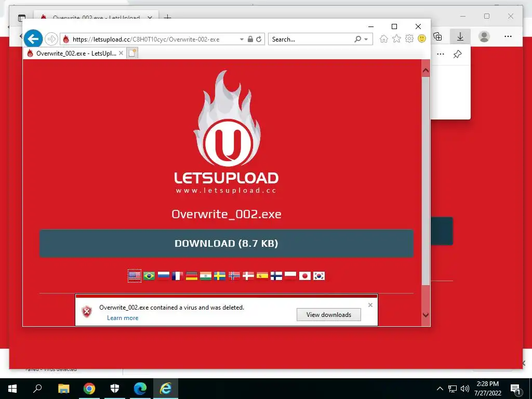532x399 pixels.
Task: Open more options in Edge downloads panel
Action: click(x=441, y=54)
